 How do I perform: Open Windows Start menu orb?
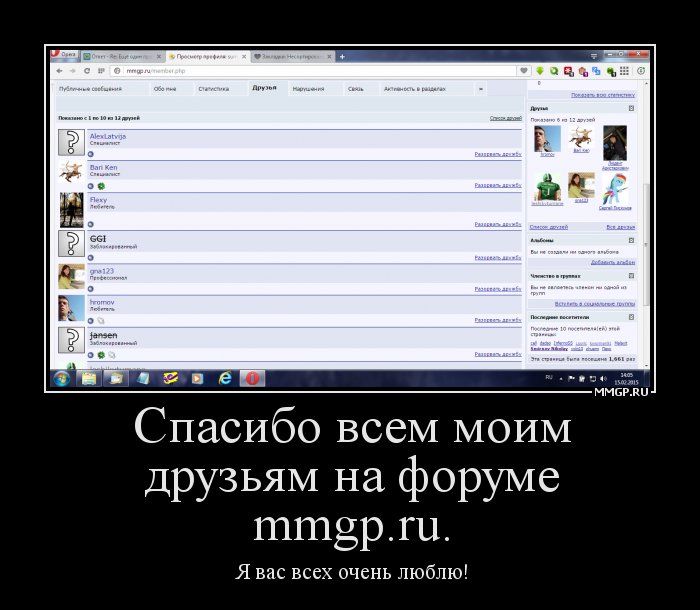coord(62,379)
